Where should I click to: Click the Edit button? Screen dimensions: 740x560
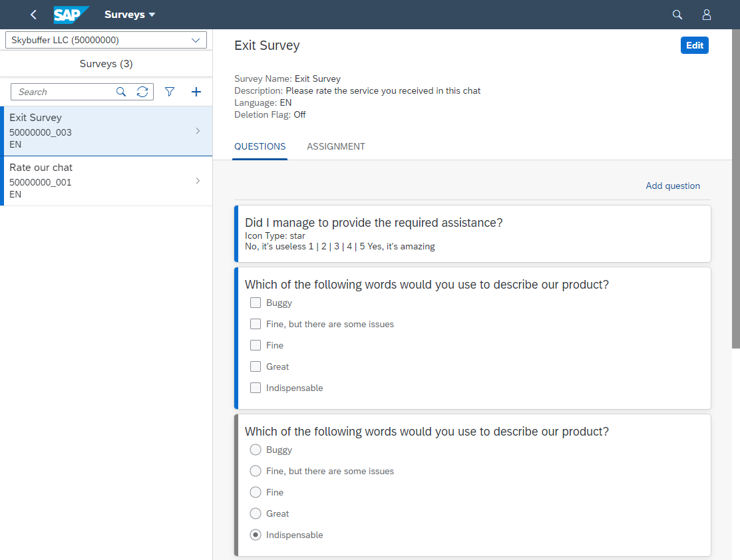coord(694,45)
